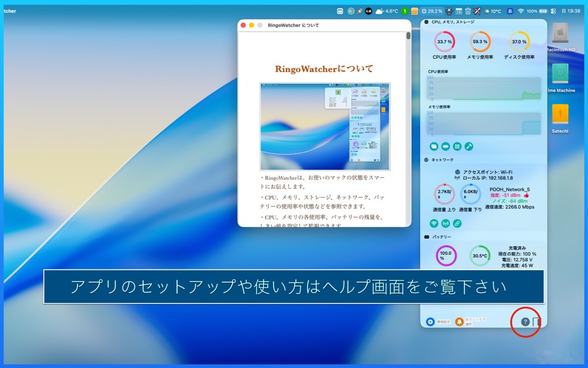
Task: Click the link icon in the ネットワーク section
Action: 456,223
